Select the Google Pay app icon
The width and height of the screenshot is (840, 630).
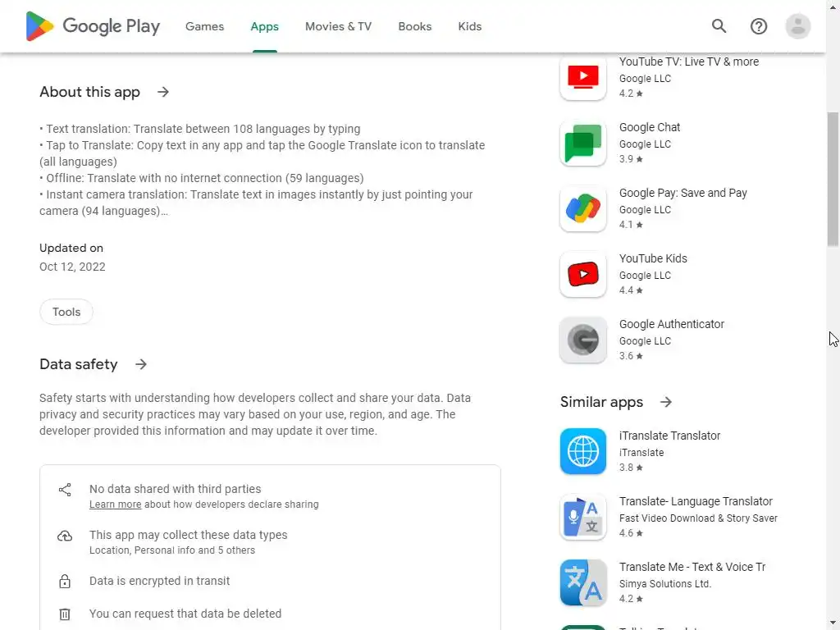583,209
